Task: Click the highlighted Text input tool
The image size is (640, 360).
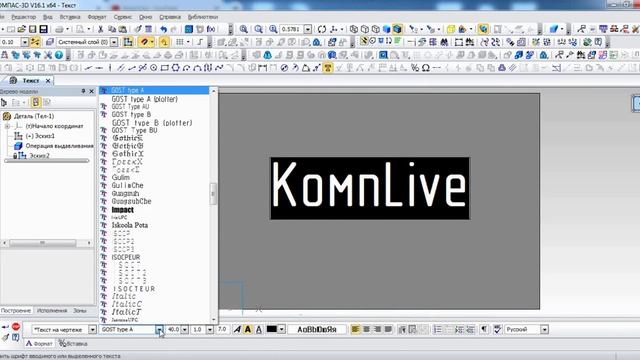Action: pyautogui.click(x=327, y=68)
